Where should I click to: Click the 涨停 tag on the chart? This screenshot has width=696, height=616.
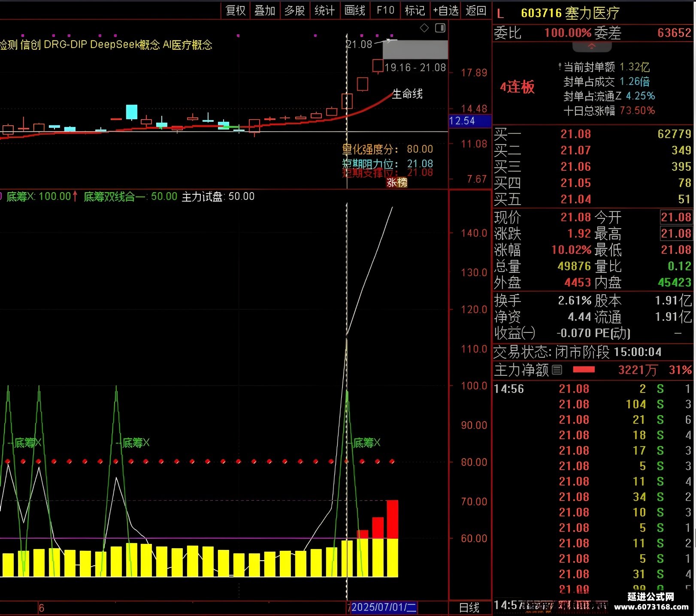tap(397, 183)
